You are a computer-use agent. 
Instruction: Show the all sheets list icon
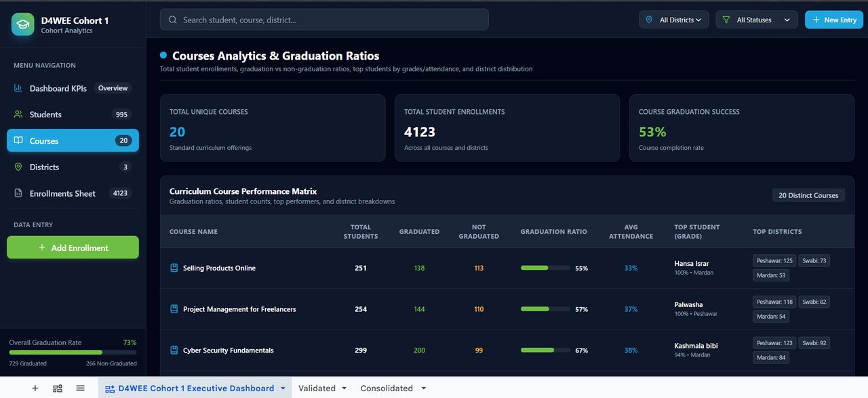pyautogui.click(x=80, y=388)
